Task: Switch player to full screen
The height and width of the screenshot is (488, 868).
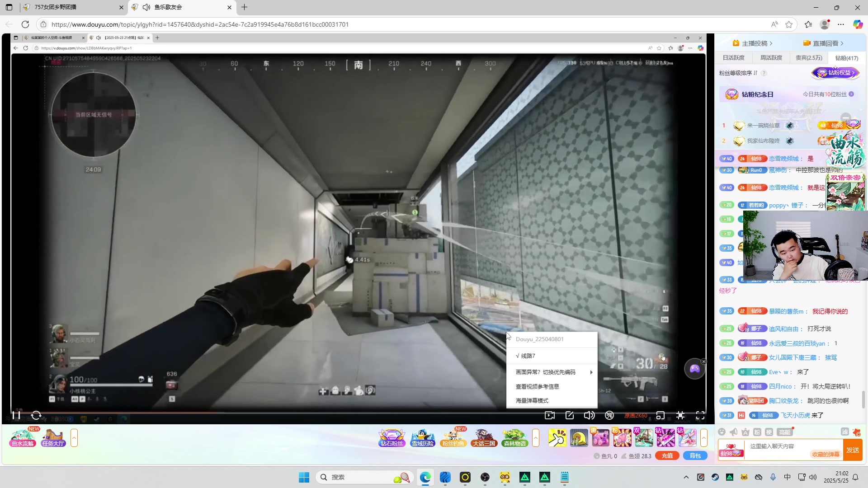Action: pos(700,415)
